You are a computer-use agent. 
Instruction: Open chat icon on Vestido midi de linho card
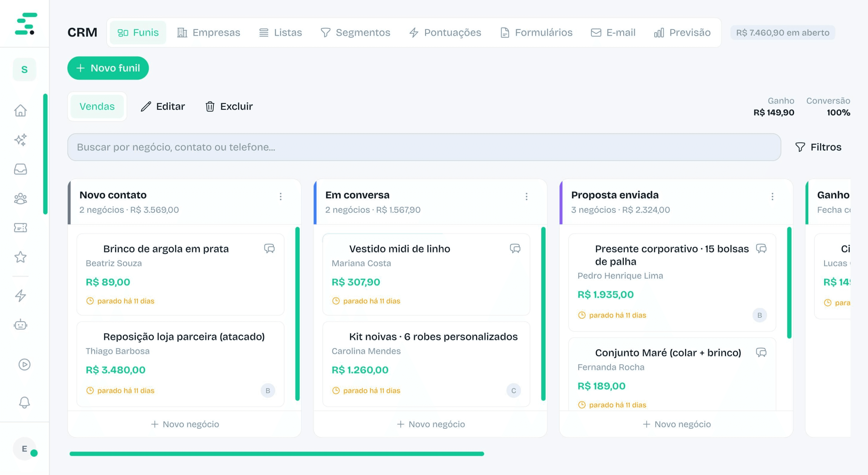[x=515, y=248]
